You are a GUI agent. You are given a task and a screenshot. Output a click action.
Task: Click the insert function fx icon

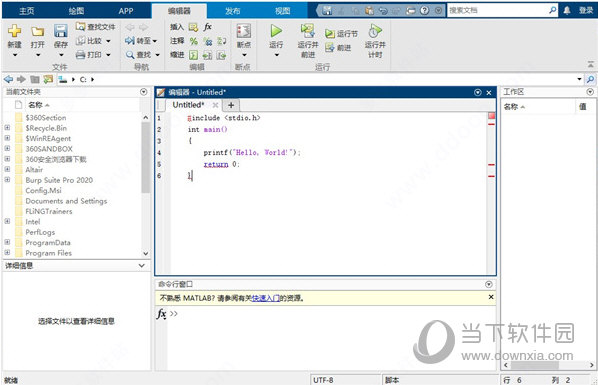coord(207,27)
